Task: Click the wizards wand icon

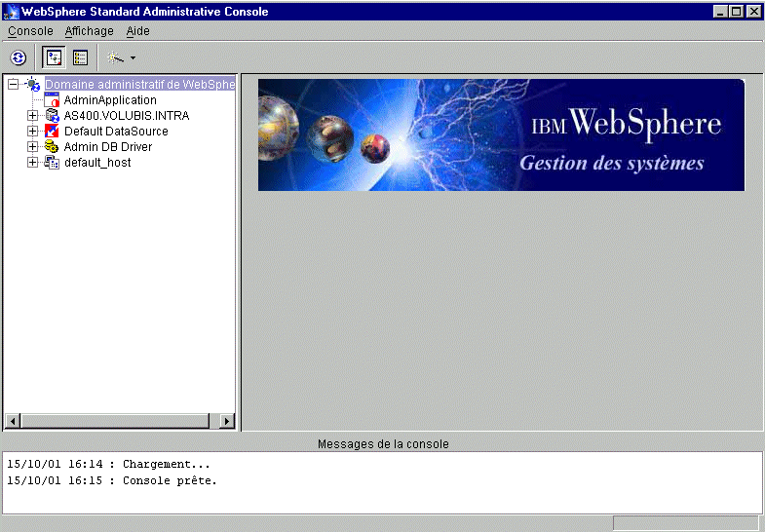Action: (x=115, y=58)
